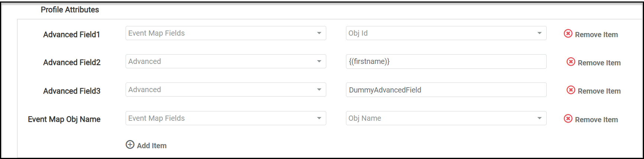Screen dimensions: 644x159
Task: Click Remove Item text for Advanced Field1
Action: 596,35
